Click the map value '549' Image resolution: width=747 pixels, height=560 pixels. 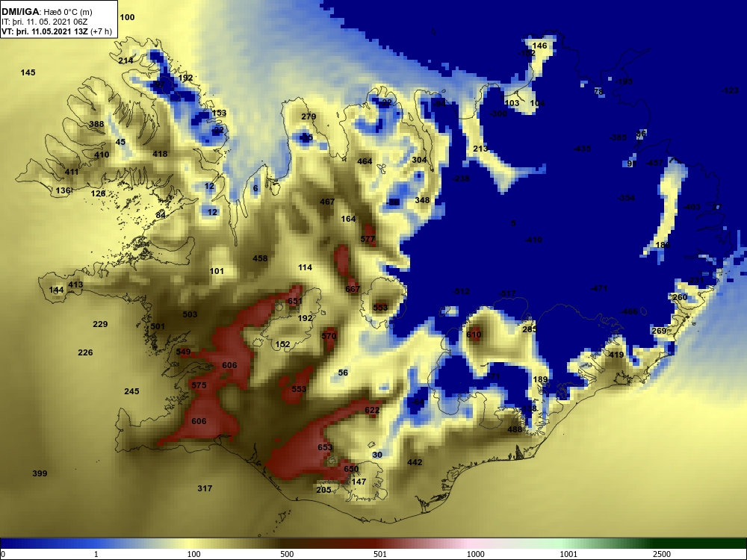[184, 352]
